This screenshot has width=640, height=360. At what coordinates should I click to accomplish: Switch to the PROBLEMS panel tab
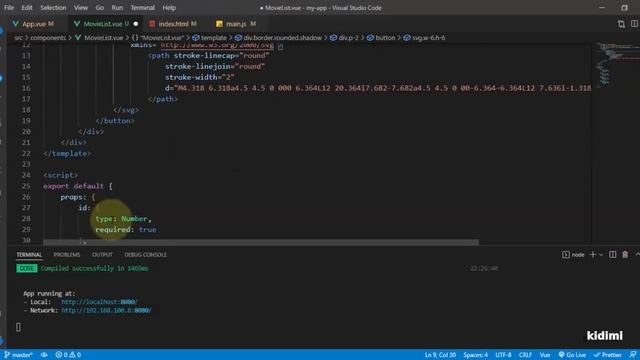(x=67, y=255)
